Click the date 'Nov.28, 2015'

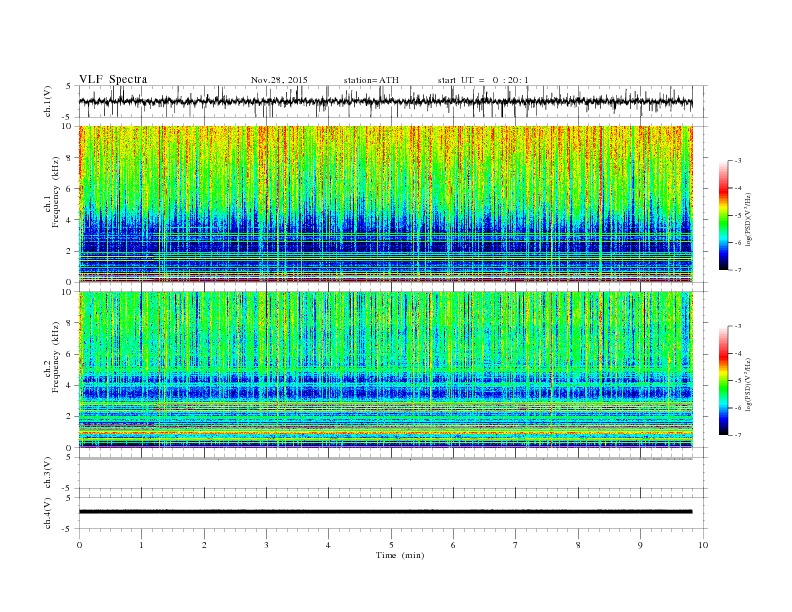click(279, 80)
